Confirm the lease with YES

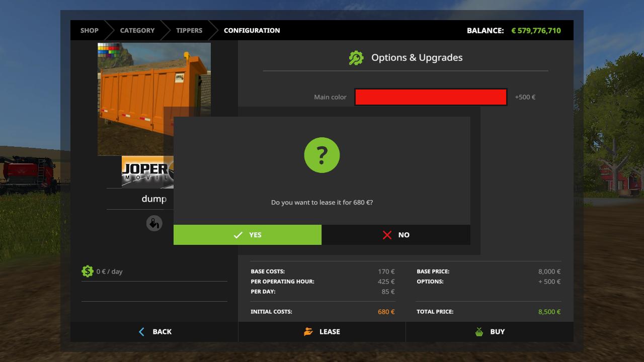(248, 235)
